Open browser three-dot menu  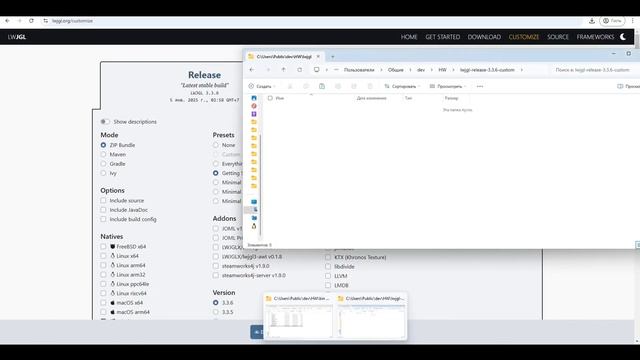(633, 20)
